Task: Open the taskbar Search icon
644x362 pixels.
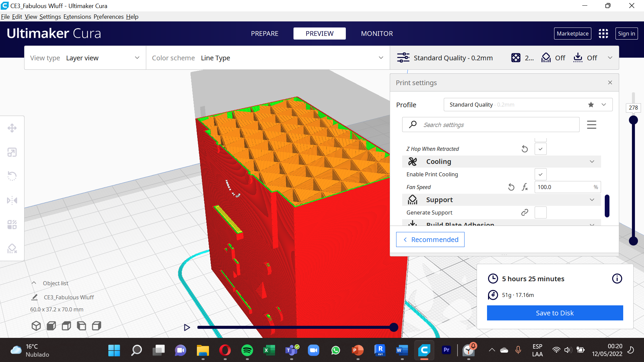Action: tap(136, 350)
